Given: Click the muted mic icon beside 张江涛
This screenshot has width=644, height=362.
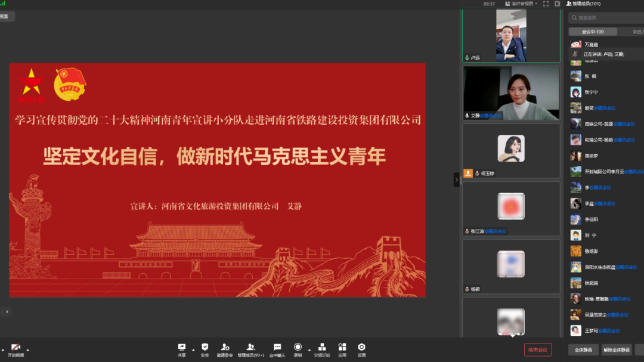Looking at the screenshot, I should click(467, 231).
